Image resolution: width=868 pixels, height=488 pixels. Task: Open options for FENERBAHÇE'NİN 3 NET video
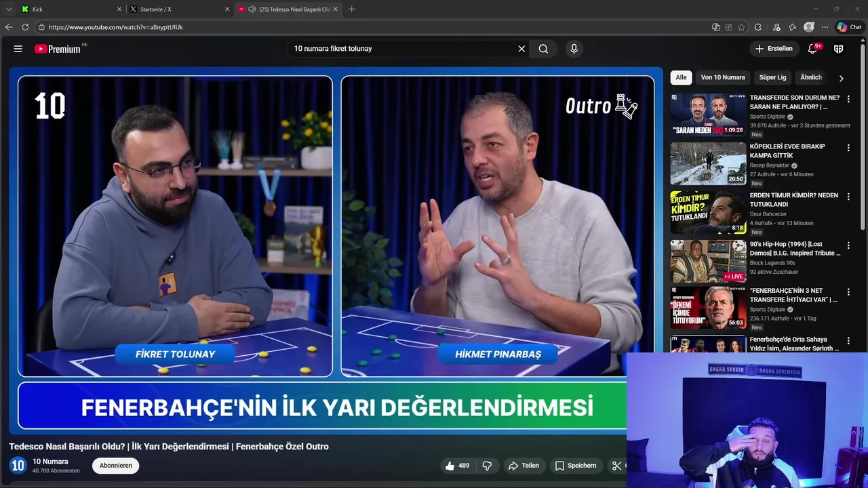point(848,292)
